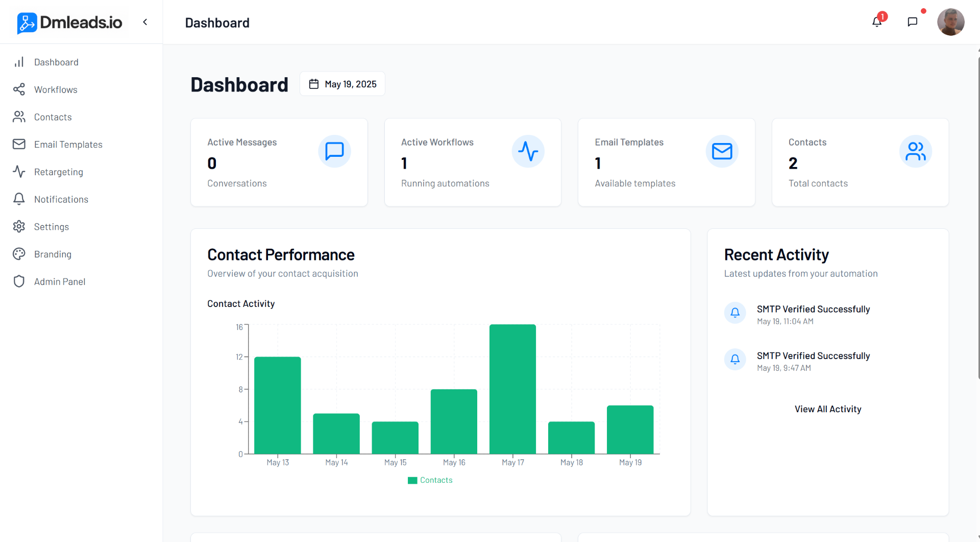
Task: Collapse the sidebar with the chevron
Action: [145, 22]
